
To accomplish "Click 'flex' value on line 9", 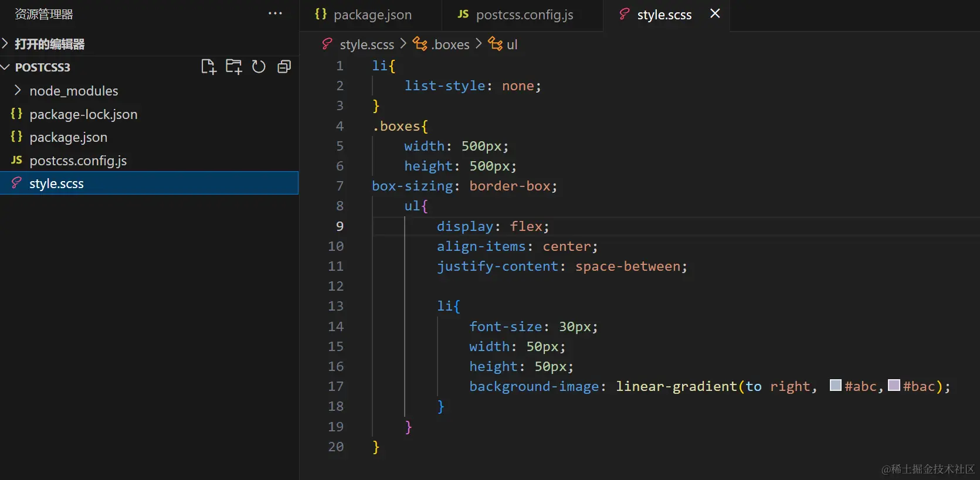I will pyautogui.click(x=526, y=226).
